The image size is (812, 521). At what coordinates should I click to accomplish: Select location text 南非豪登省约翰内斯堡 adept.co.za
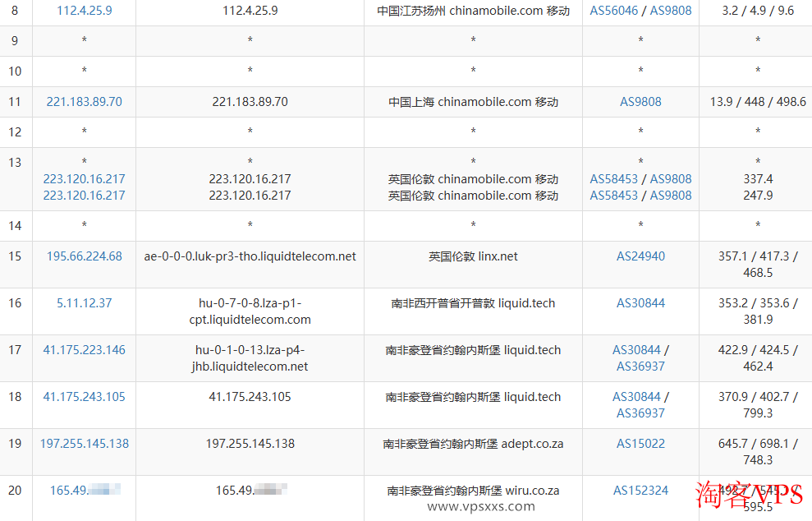click(x=473, y=443)
